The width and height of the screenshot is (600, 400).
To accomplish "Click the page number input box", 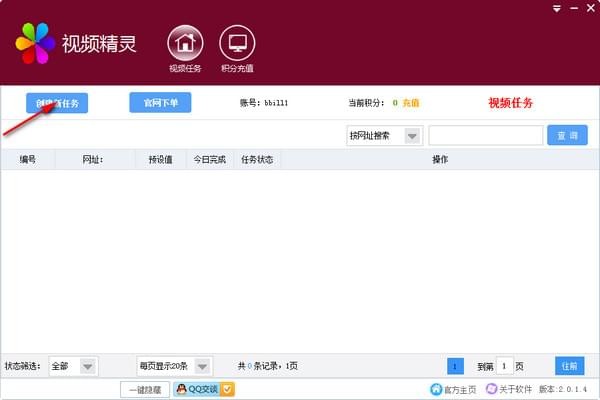I will (x=505, y=367).
